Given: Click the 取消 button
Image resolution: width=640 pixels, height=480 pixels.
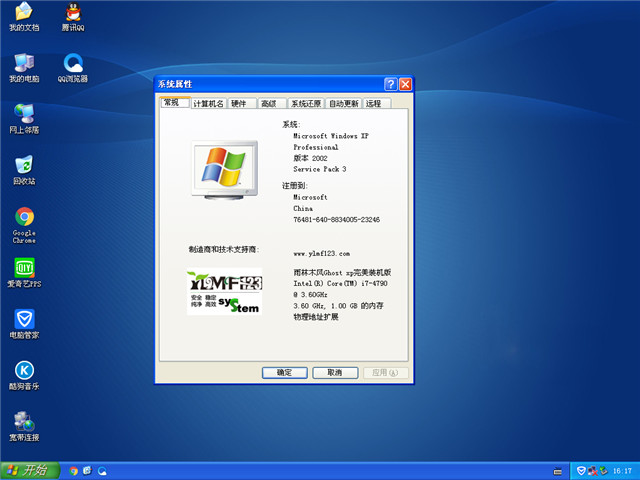Looking at the screenshot, I should pos(335,373).
